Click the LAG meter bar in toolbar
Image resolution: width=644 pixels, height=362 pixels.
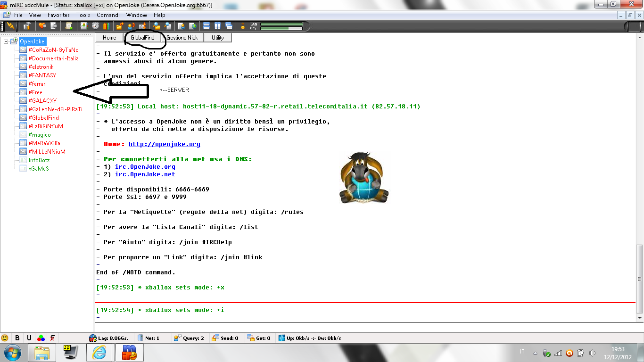click(x=281, y=24)
